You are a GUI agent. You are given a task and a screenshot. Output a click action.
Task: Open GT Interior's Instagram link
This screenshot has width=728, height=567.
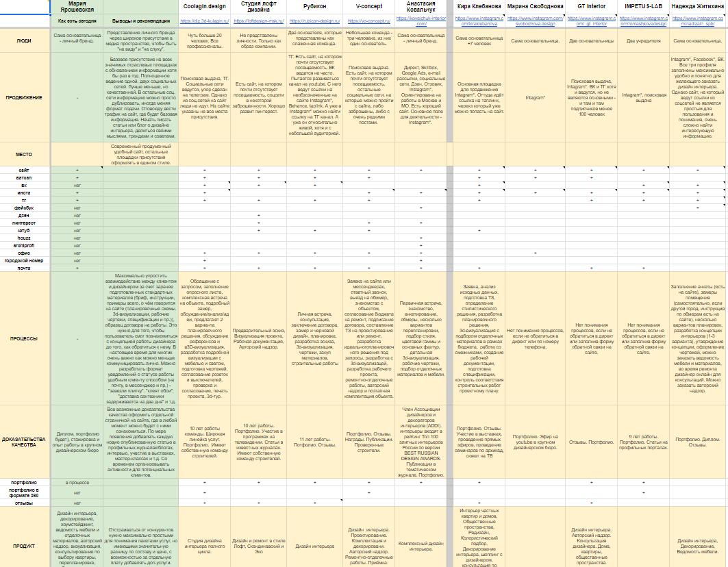pyautogui.click(x=591, y=21)
